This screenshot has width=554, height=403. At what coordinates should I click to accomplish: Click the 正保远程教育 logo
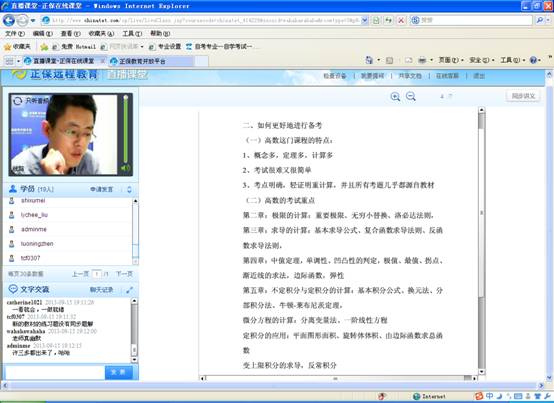55,75
